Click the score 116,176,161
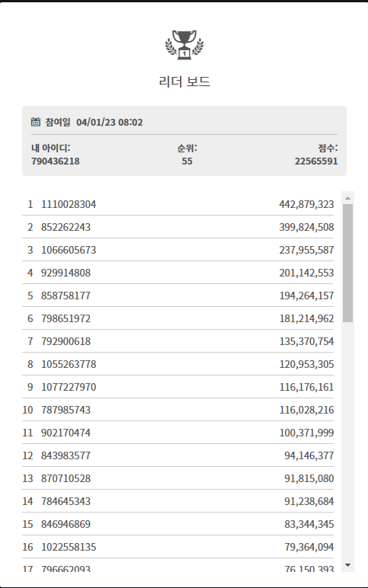This screenshot has width=368, height=588. pyautogui.click(x=306, y=388)
